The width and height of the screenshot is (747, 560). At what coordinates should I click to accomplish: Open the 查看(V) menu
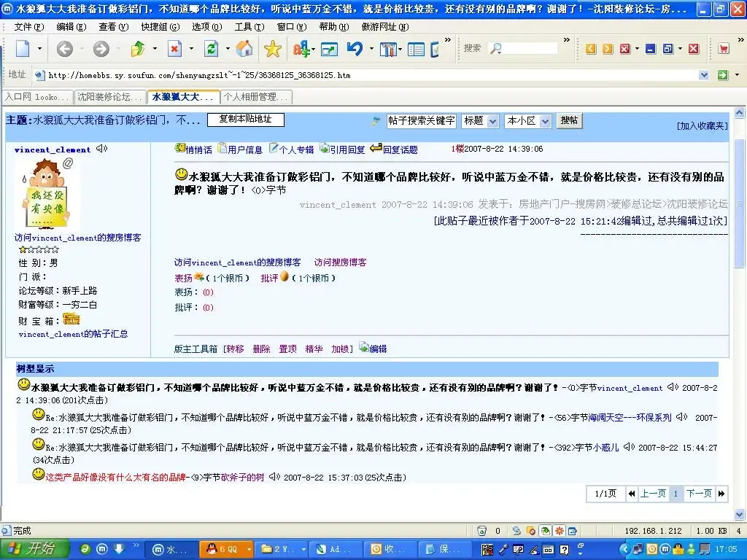tap(113, 27)
